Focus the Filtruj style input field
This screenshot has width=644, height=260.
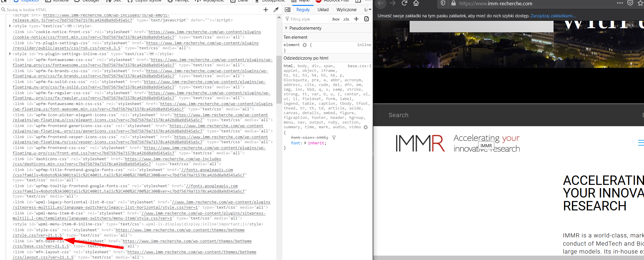click(x=306, y=19)
